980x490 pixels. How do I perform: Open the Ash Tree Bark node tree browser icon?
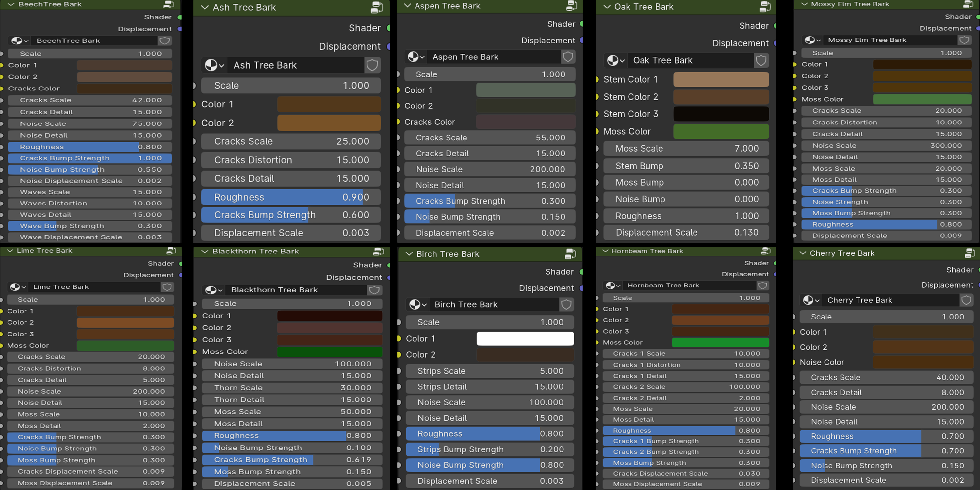point(214,65)
